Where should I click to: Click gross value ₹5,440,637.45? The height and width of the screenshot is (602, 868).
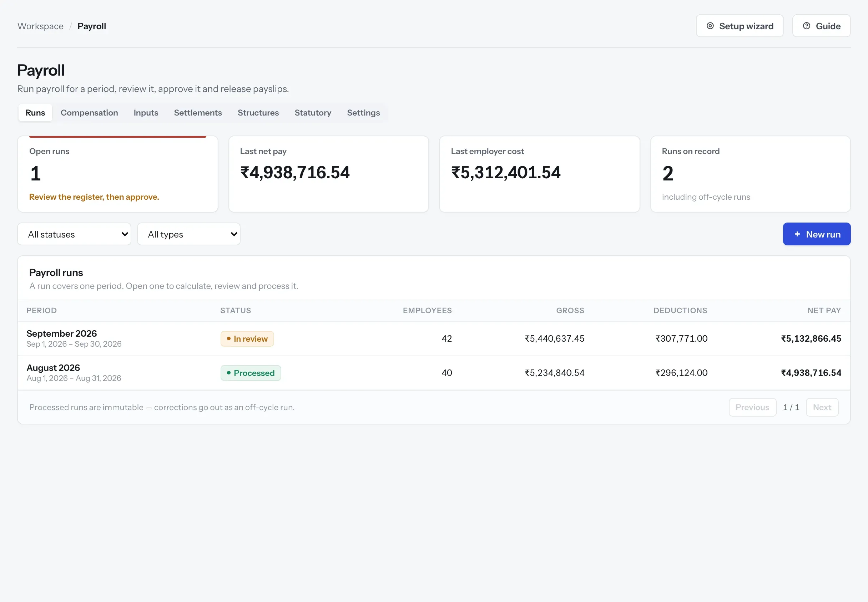coord(554,339)
